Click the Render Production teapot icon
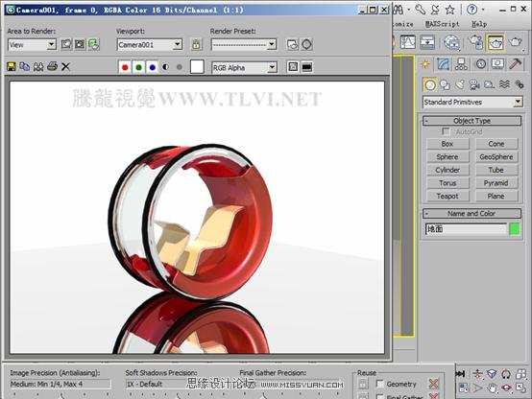532x399 pixels. [x=516, y=42]
